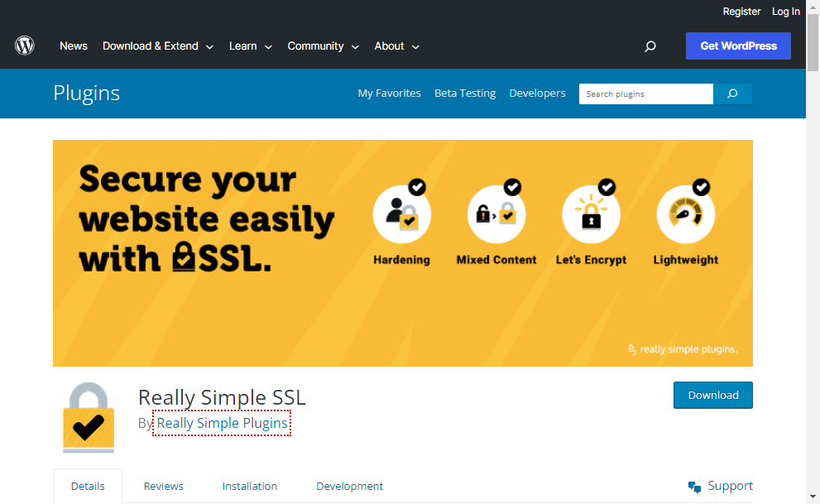Click the vertical scrollbar thumb
Screen dimensions: 820x504
click(813, 43)
